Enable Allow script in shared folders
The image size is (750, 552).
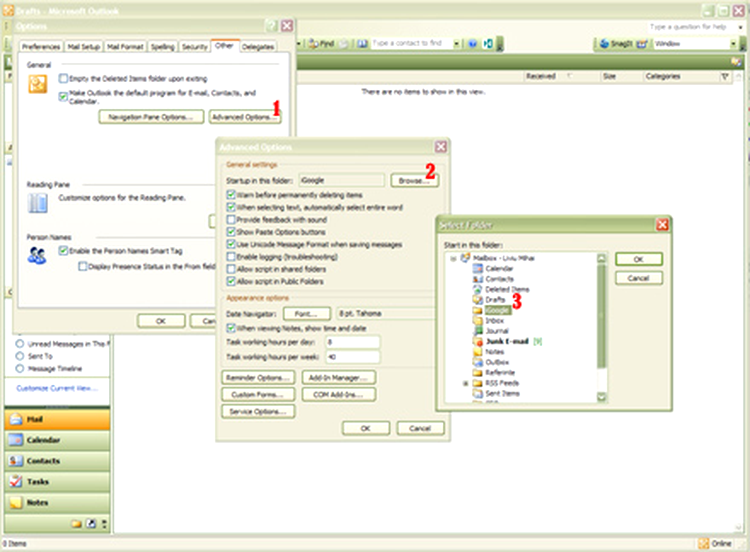(231, 269)
